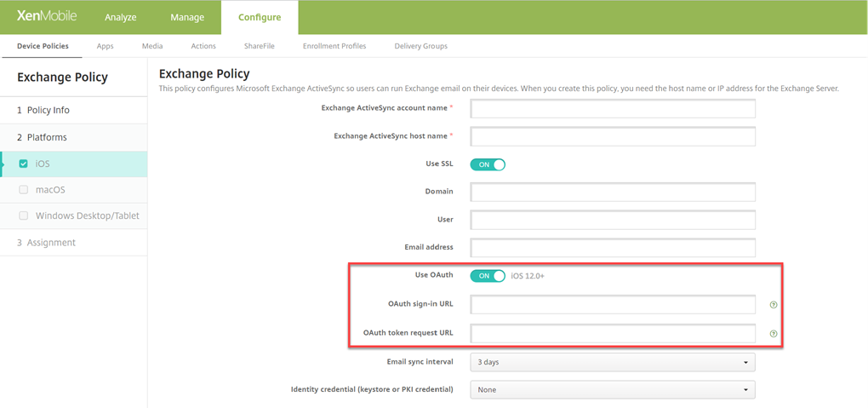Uncheck the iOS platform checkbox
The height and width of the screenshot is (408, 868).
[x=24, y=164]
